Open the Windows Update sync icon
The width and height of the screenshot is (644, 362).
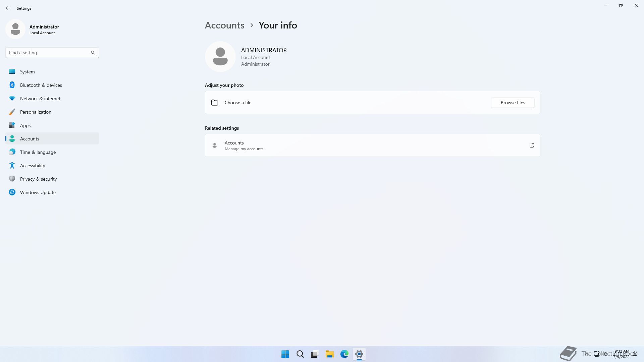[12, 192]
